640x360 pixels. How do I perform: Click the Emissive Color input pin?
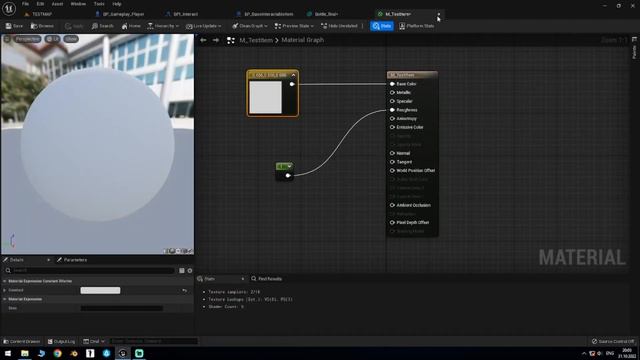coord(392,127)
